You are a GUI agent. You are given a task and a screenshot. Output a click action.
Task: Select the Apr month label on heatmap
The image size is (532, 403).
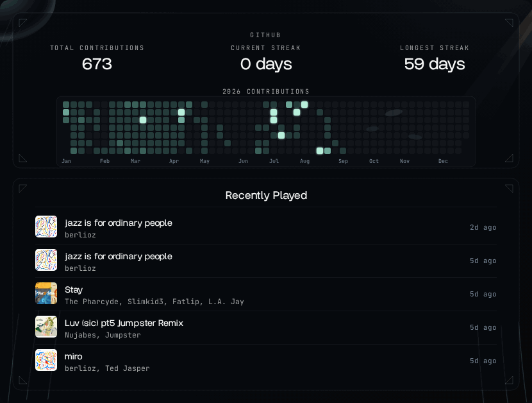[174, 161]
